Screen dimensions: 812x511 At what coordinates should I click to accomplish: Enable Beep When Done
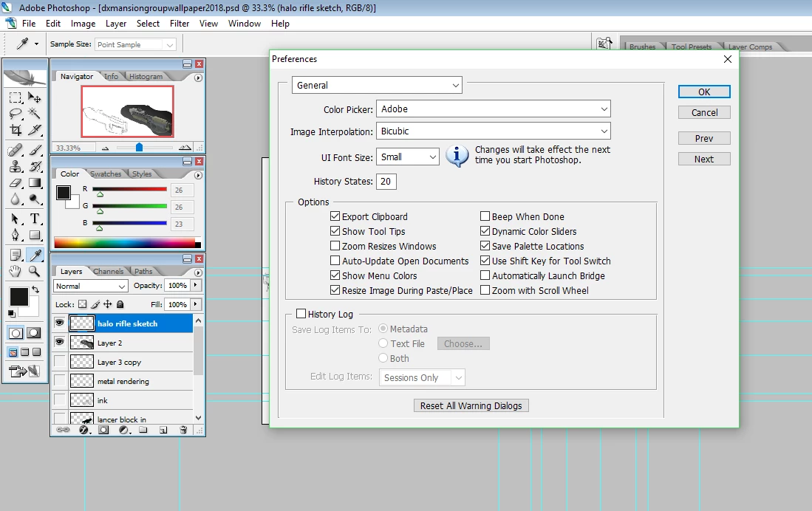[485, 216]
